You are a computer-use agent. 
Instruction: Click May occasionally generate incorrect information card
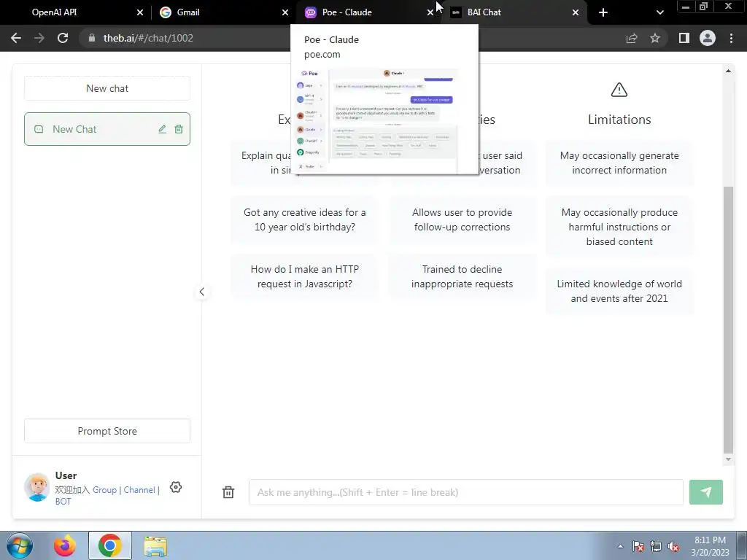pyautogui.click(x=619, y=163)
